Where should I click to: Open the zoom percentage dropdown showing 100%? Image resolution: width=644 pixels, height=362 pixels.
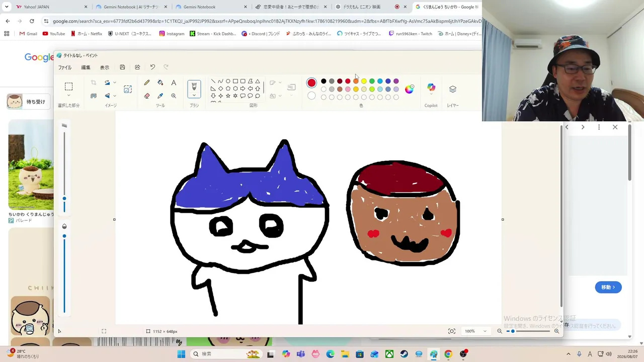[x=475, y=331]
